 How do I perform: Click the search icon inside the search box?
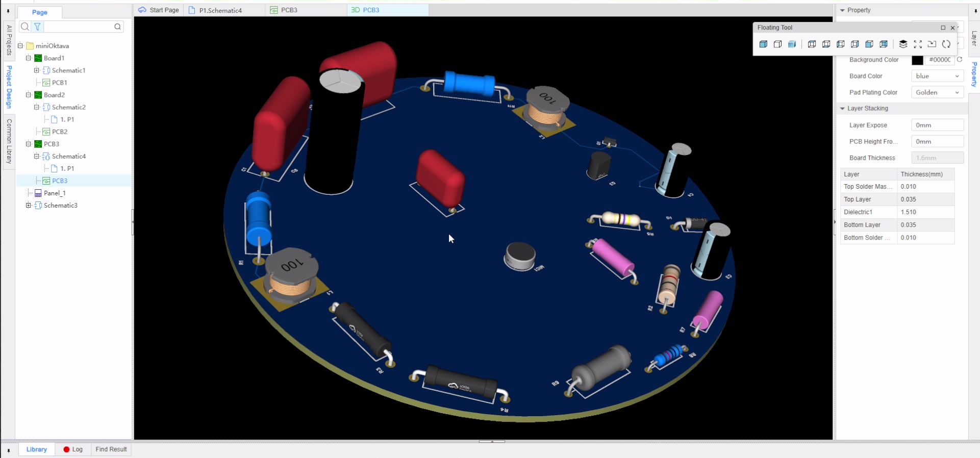(x=118, y=27)
